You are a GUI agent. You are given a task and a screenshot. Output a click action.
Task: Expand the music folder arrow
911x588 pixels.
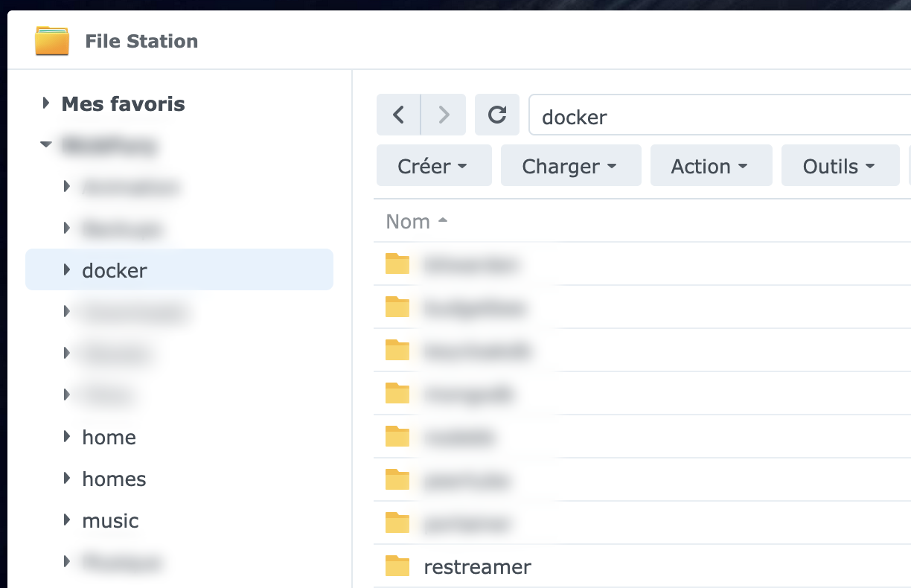pos(67,520)
